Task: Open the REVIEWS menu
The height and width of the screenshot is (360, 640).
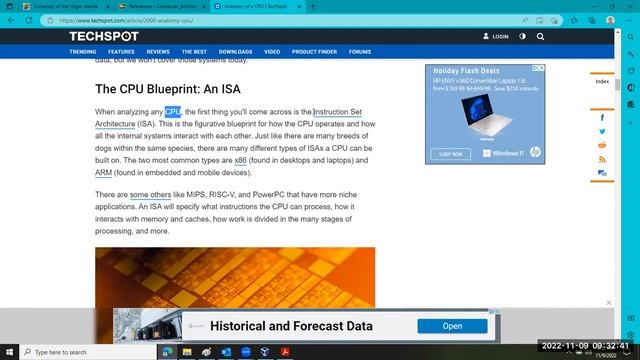Action: click(x=158, y=52)
